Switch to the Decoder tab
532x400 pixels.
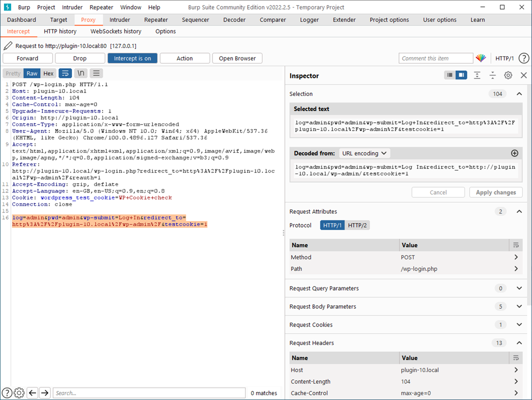pyautogui.click(x=234, y=19)
